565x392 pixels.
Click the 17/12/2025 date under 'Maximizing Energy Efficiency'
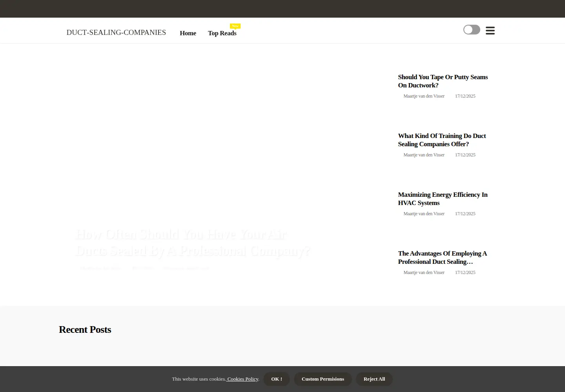(x=465, y=214)
